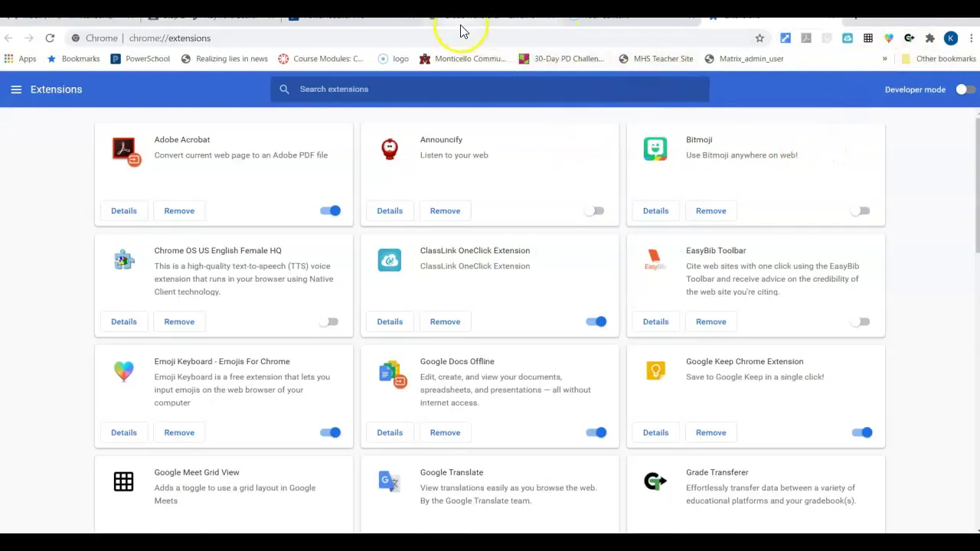Image resolution: width=980 pixels, height=551 pixels.
Task: Open Realizing lies in news bookmark
Action: pyautogui.click(x=224, y=59)
